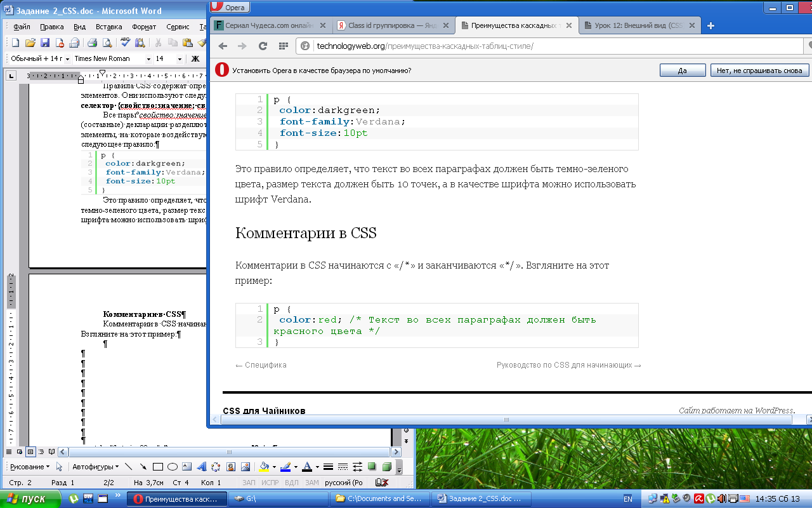812x508 pixels.
Task: Switch to 'Урок 12: Внешний вид' Opera tab
Action: coord(640,26)
